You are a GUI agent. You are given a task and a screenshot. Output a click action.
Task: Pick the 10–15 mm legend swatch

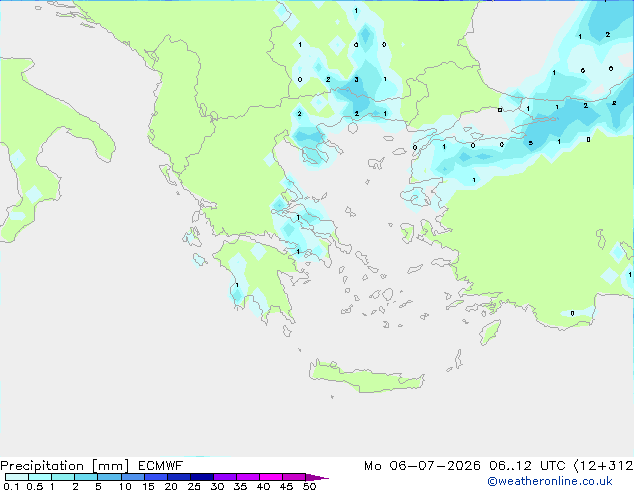click(132, 477)
